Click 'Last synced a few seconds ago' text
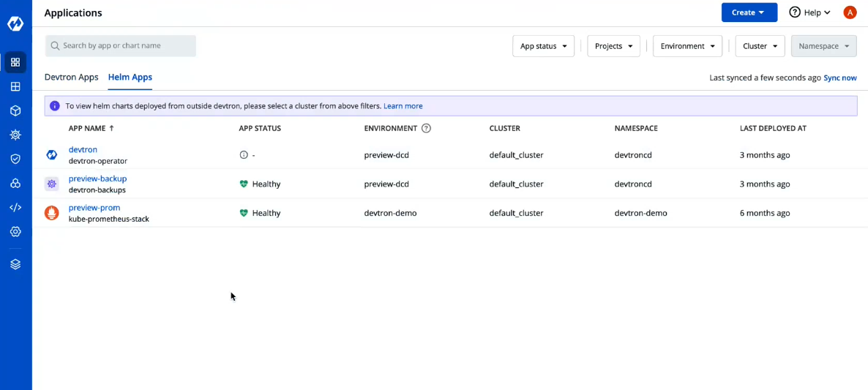The image size is (868, 390). tap(765, 78)
